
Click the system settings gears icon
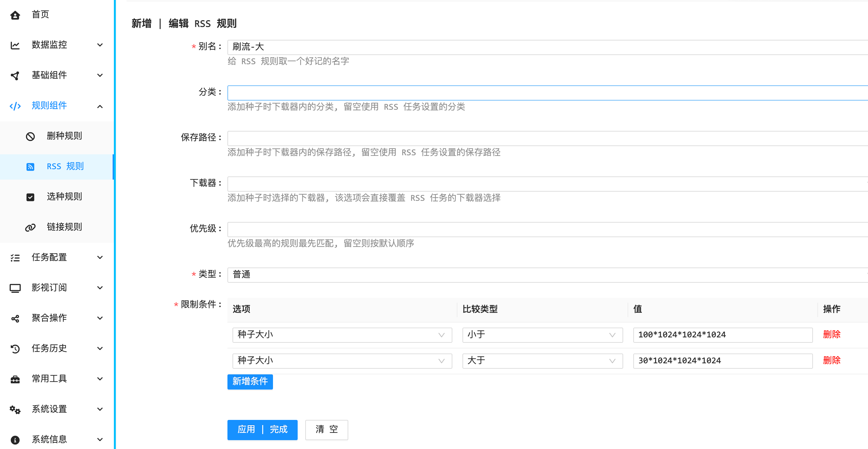[15, 409]
